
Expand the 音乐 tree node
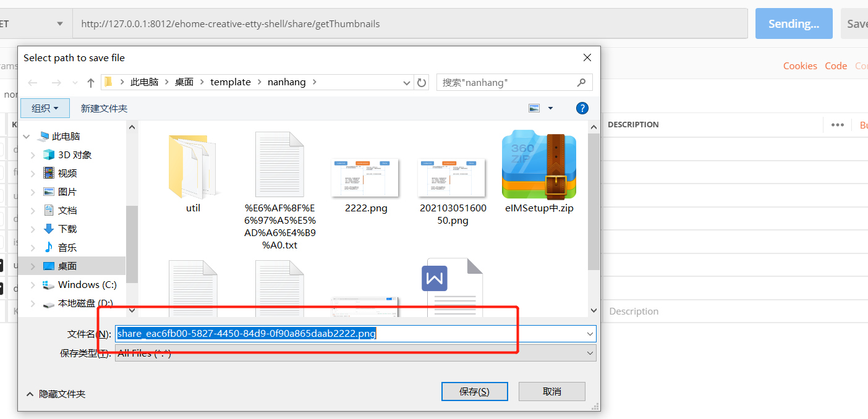pos(33,248)
